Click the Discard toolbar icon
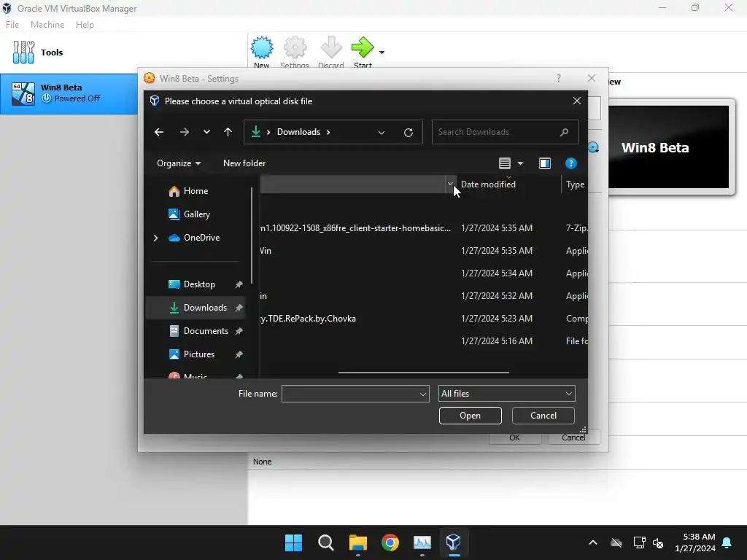Image resolution: width=747 pixels, height=560 pixels. [x=331, y=52]
